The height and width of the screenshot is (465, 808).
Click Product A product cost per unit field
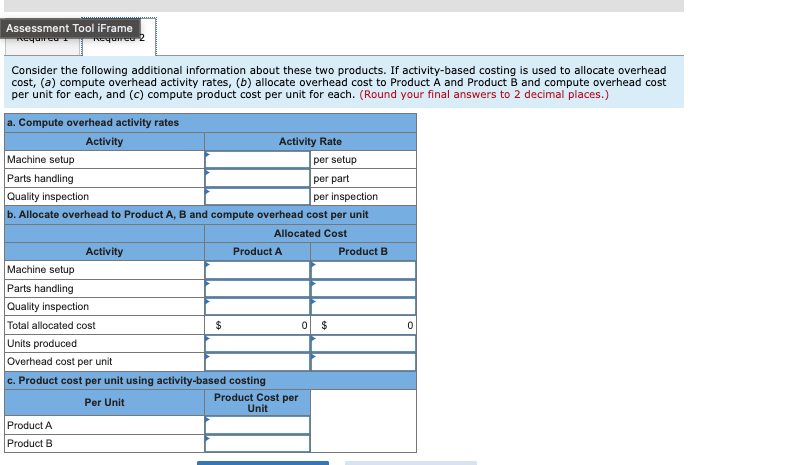point(257,425)
